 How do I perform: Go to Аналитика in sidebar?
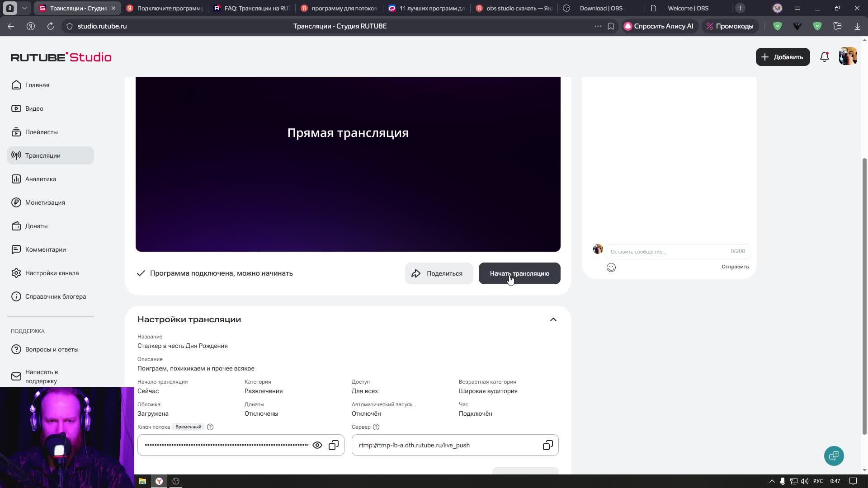click(x=41, y=179)
